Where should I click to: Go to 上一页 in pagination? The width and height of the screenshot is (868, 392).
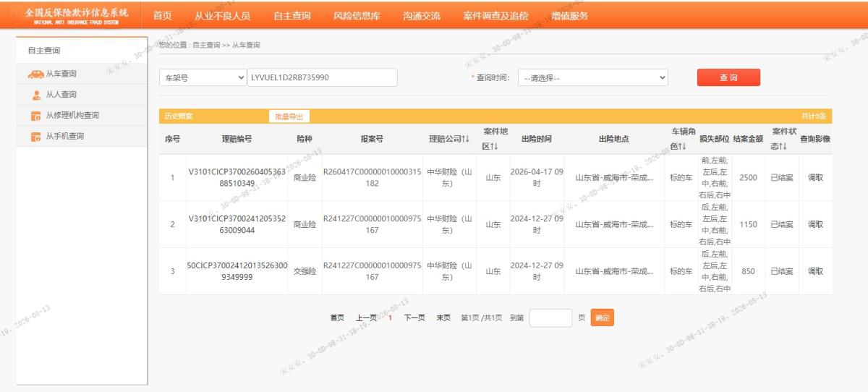366,318
